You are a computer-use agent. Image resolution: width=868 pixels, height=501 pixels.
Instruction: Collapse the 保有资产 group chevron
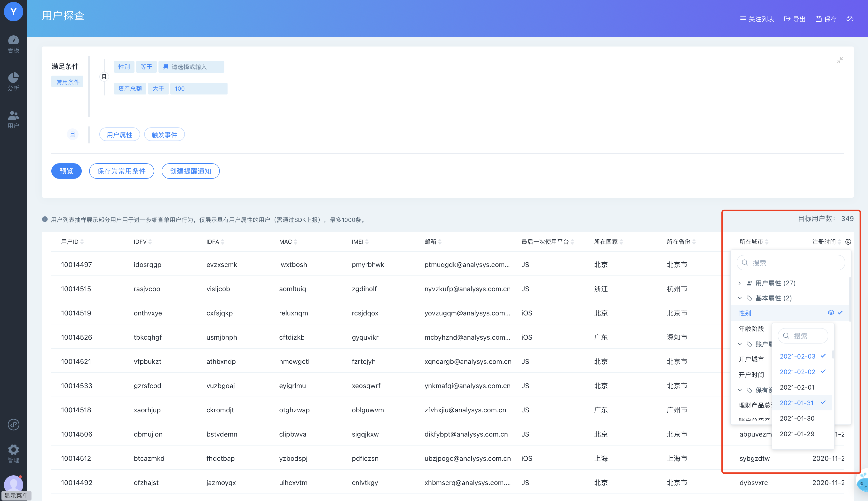click(x=740, y=390)
